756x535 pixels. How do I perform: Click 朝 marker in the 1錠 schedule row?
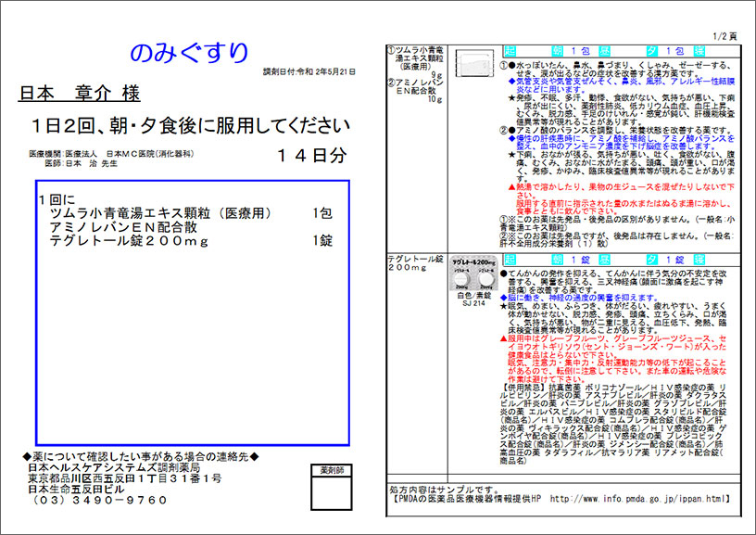pyautogui.click(x=558, y=260)
